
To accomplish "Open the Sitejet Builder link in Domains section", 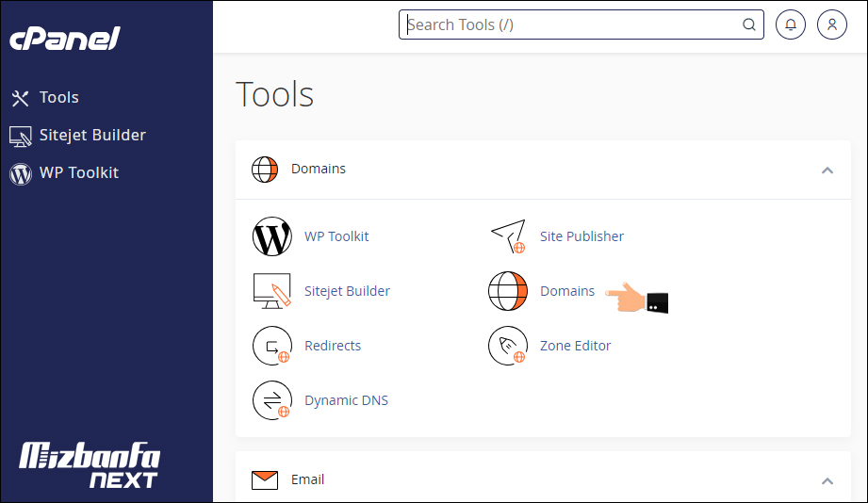I will coord(347,291).
